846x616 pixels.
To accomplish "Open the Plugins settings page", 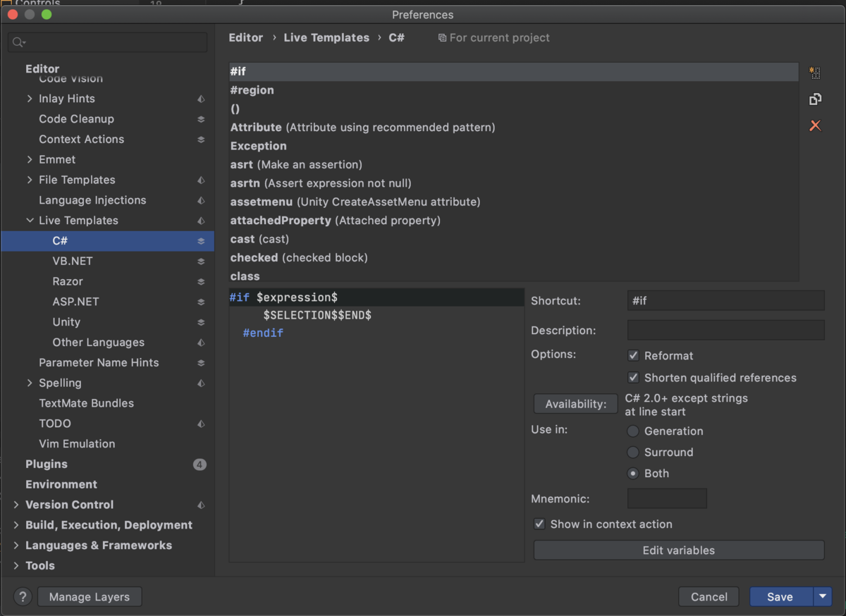I will [x=47, y=464].
